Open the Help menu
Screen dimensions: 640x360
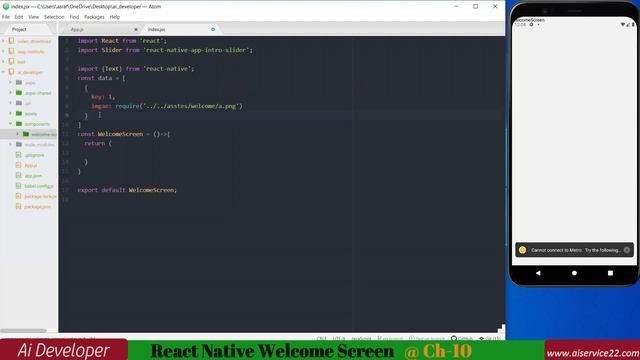115,17
